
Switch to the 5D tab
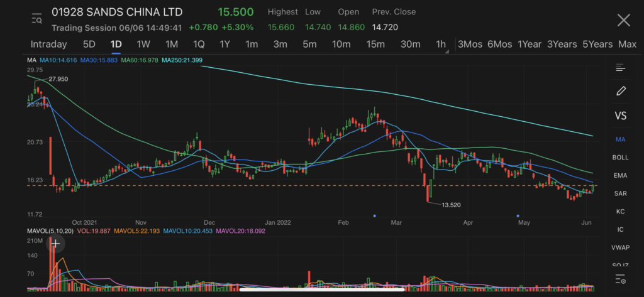pos(89,45)
